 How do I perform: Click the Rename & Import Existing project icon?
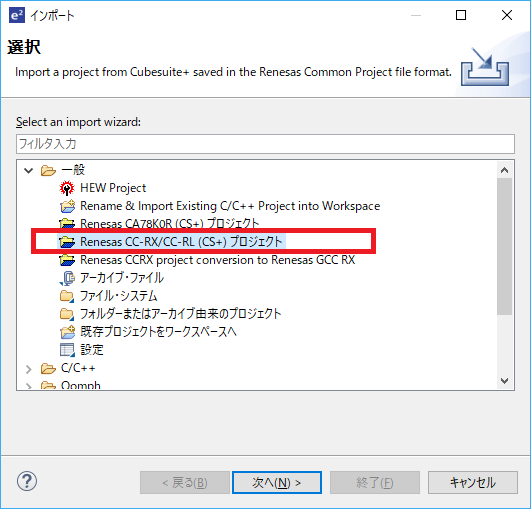pyautogui.click(x=67, y=206)
